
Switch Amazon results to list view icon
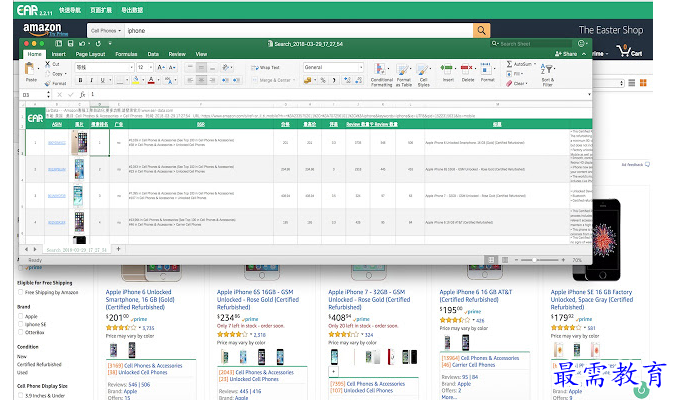coord(632,83)
